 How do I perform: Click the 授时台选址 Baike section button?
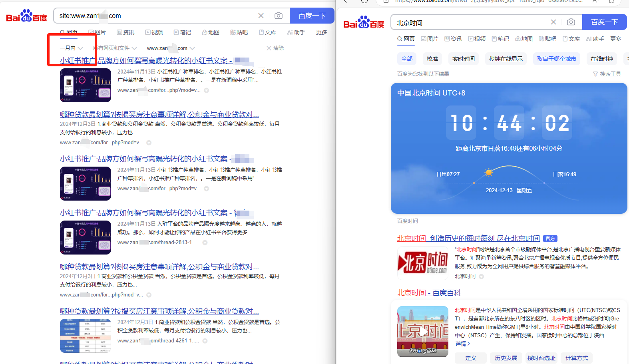point(541,358)
